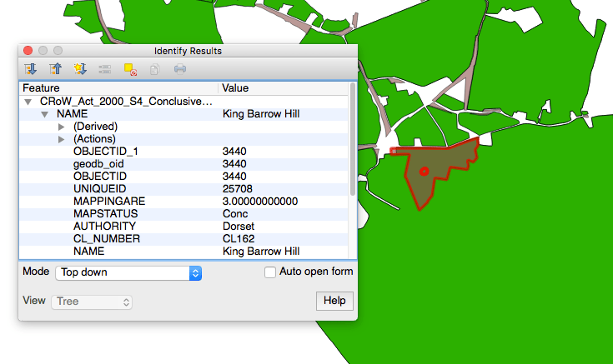The image size is (613, 364).
Task: Click the Value column header
Action: tap(284, 87)
